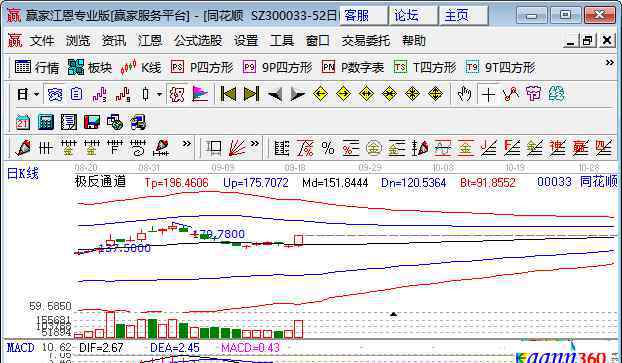The width and height of the screenshot is (622, 363).
Task: Restore the inner chart window
Action: pos(588,40)
